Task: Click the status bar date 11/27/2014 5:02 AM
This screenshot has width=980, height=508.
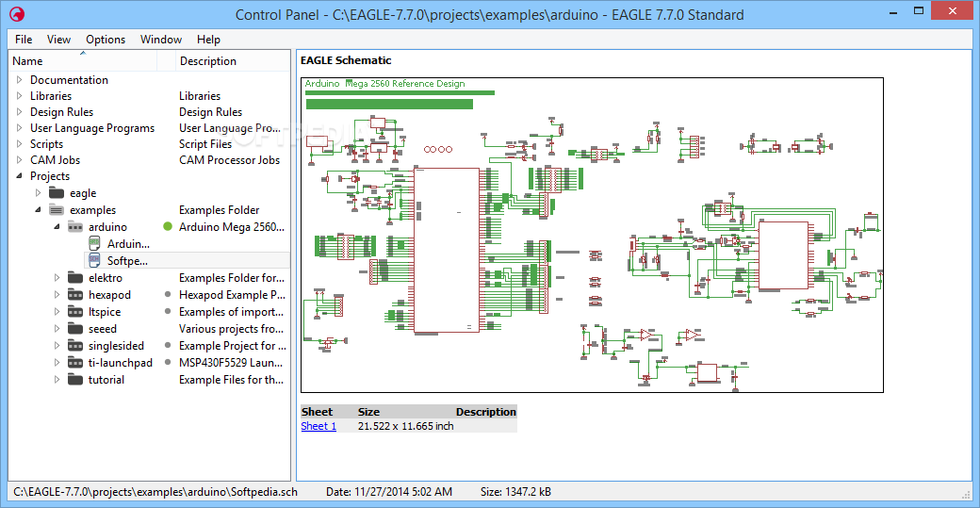Action: click(389, 492)
